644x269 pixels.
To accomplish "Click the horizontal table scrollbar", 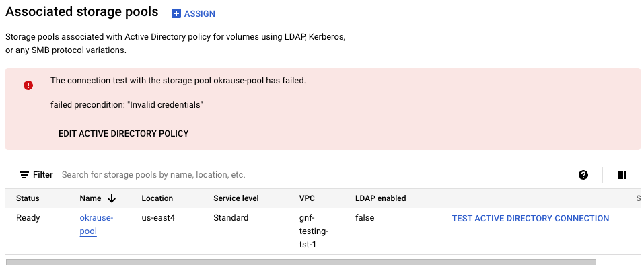I will (301, 262).
